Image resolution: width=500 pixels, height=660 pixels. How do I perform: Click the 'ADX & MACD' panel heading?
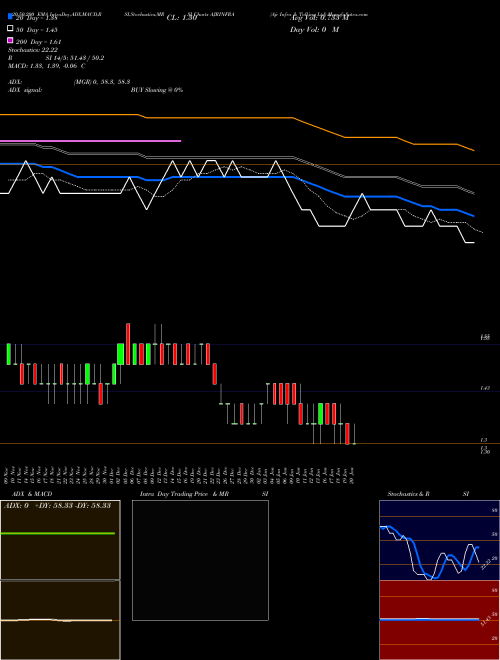pos(32,494)
